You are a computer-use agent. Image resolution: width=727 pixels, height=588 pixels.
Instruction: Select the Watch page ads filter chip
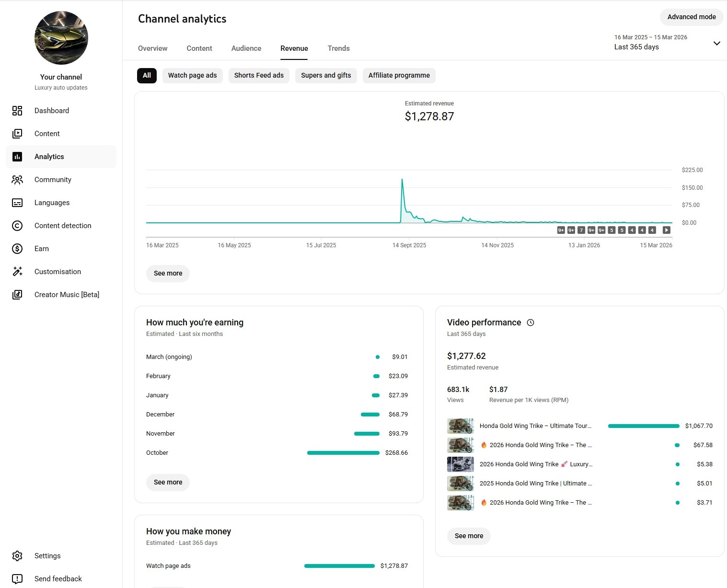[192, 75]
